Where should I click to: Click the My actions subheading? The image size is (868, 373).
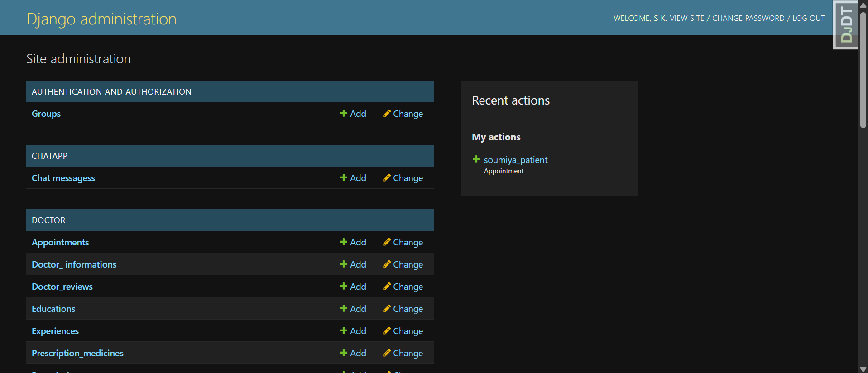(496, 137)
